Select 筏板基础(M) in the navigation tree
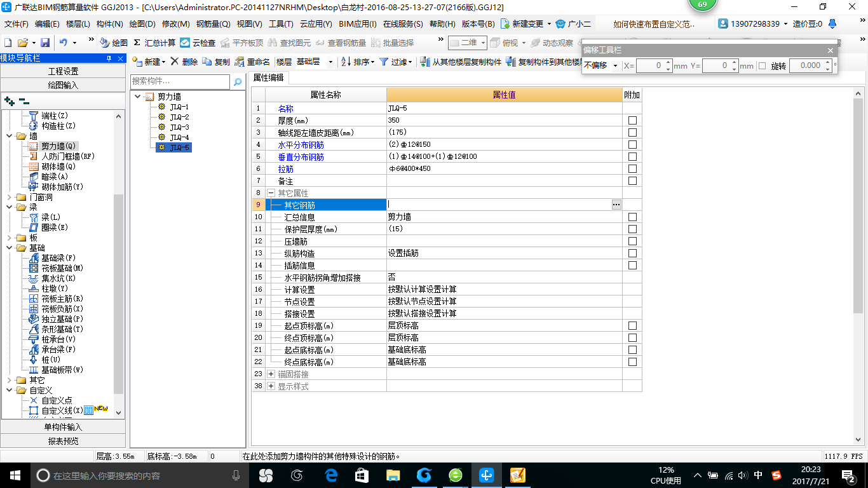The width and height of the screenshot is (868, 488). pos(62,268)
